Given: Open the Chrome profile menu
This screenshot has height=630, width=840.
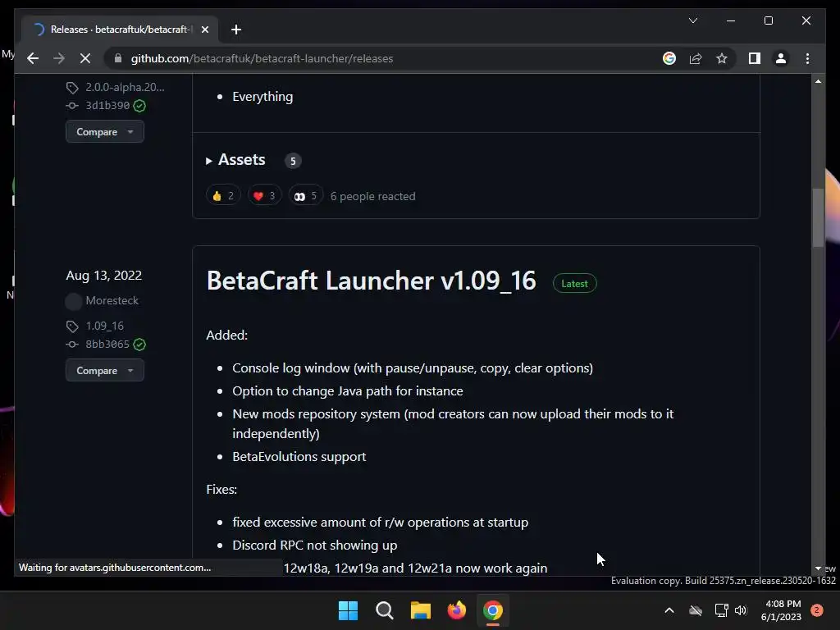Looking at the screenshot, I should click(x=781, y=58).
